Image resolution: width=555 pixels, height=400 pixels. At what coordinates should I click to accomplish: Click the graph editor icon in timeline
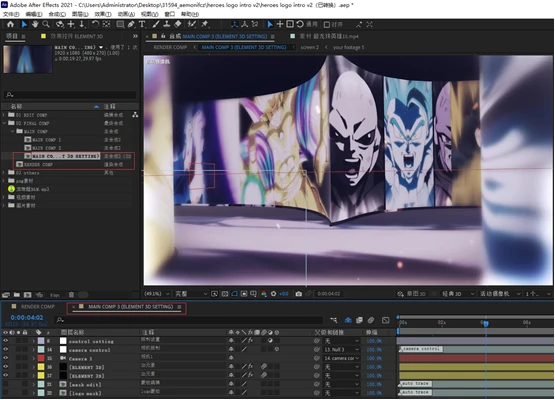pos(385,320)
